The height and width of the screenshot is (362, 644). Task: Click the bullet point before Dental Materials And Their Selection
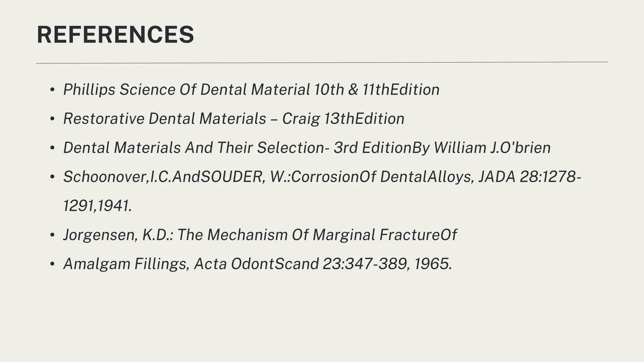[x=52, y=148]
